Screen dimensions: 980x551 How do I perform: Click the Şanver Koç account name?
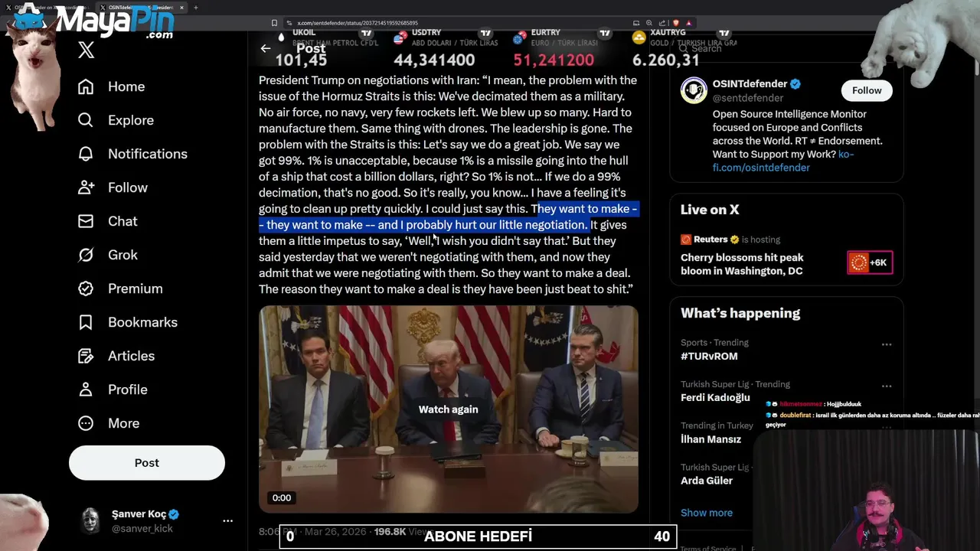pos(139,514)
